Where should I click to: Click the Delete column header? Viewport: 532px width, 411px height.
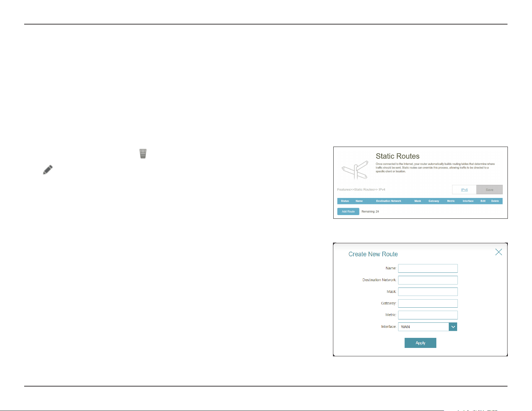tap(495, 201)
